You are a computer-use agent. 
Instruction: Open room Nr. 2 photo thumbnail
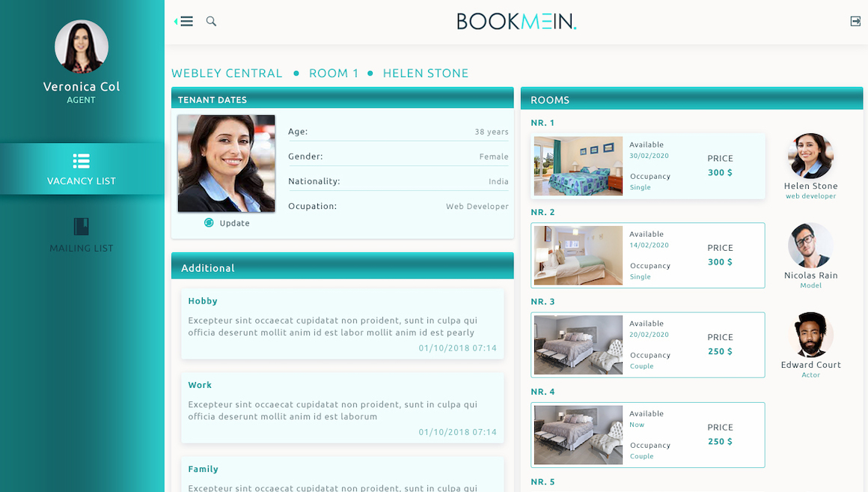tap(578, 255)
